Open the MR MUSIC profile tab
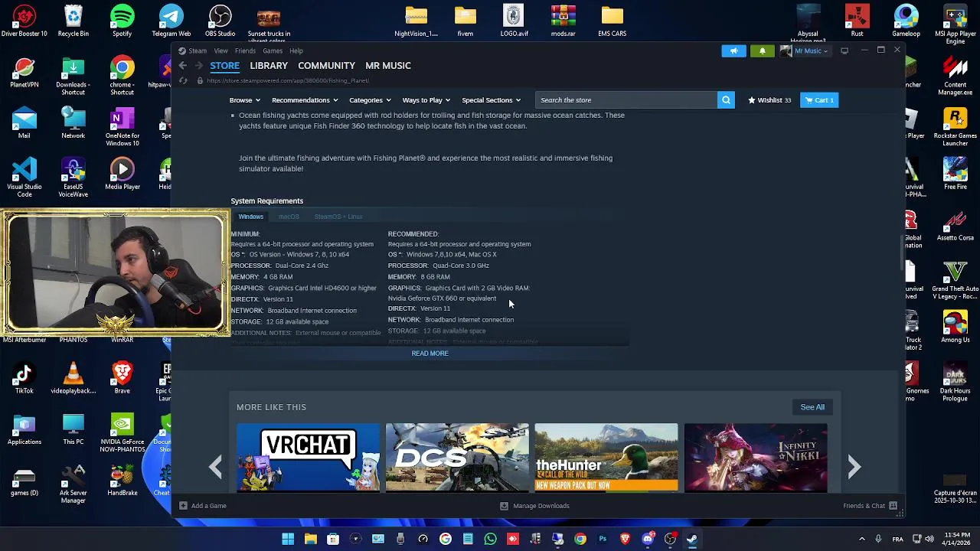Viewport: 980px width, 551px height. pos(388,66)
